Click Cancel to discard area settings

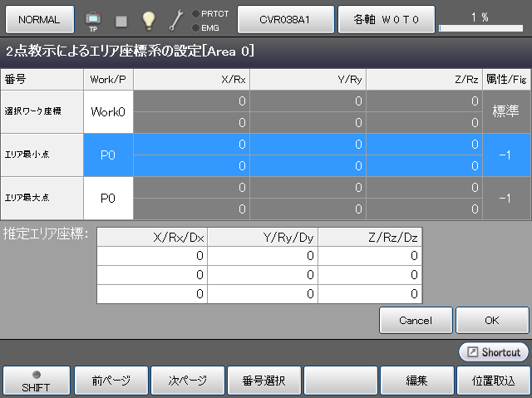coord(416,320)
